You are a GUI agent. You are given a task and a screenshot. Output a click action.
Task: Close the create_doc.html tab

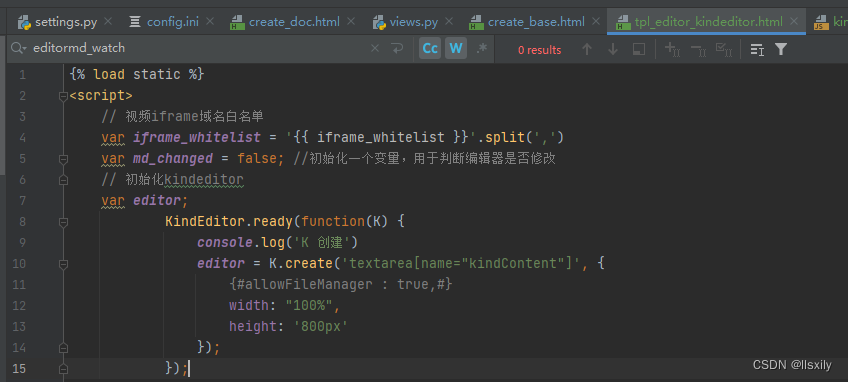(x=351, y=22)
